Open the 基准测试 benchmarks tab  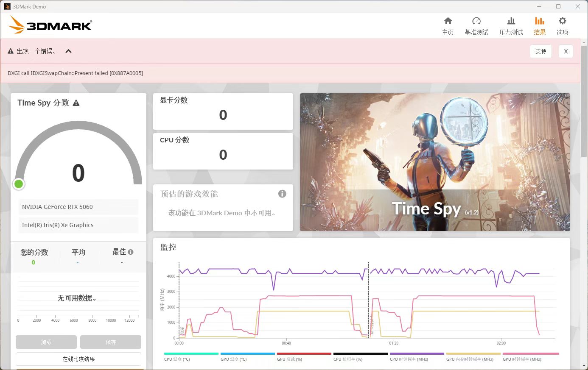point(476,26)
